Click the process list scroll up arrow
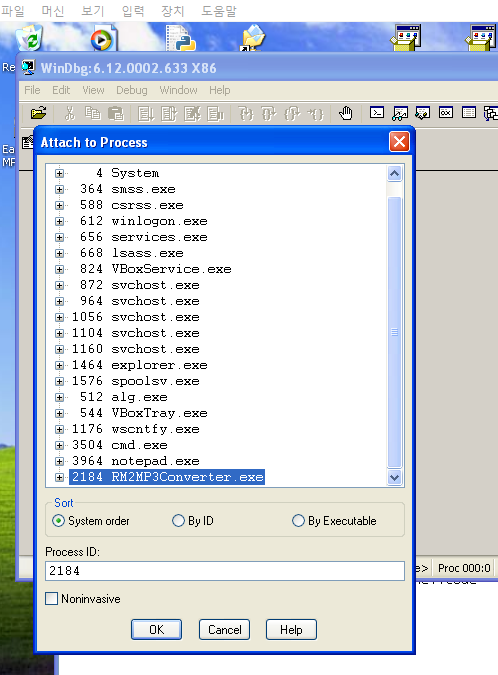This screenshot has width=498, height=675. click(394, 174)
